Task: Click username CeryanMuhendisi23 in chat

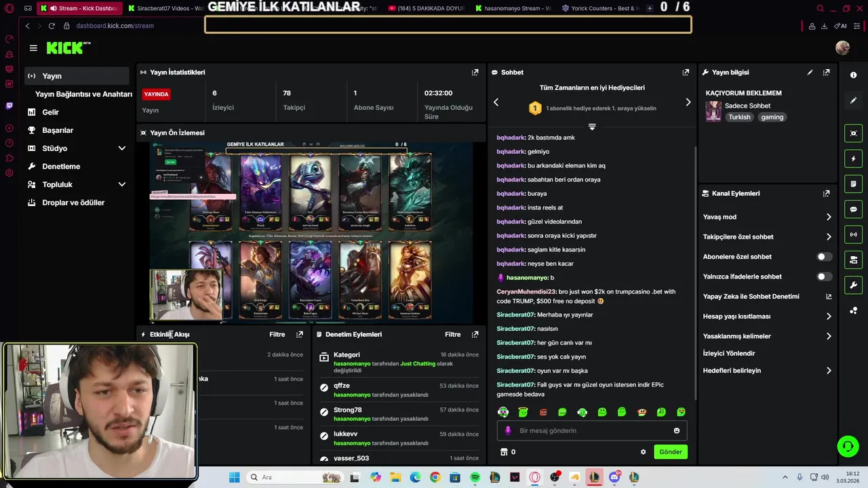Action: click(x=526, y=291)
